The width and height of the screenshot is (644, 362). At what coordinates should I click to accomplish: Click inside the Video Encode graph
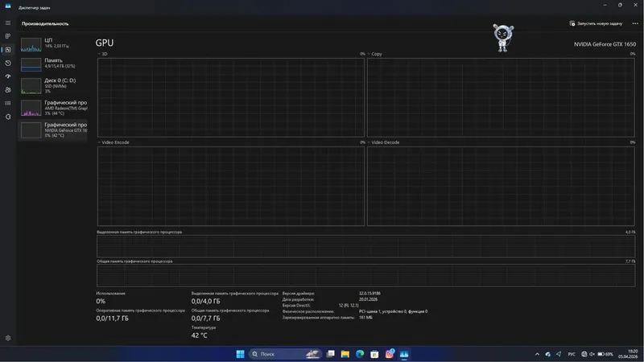[x=231, y=186]
